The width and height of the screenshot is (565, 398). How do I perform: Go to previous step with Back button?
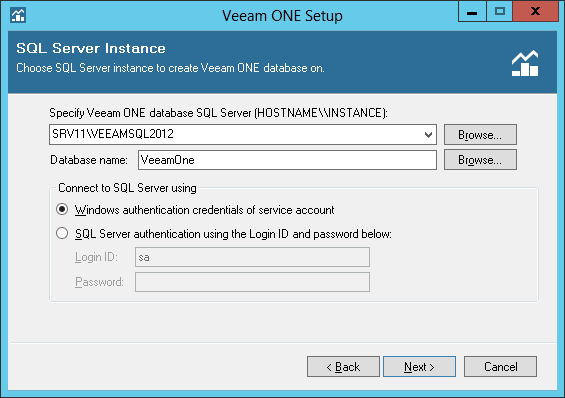343,367
